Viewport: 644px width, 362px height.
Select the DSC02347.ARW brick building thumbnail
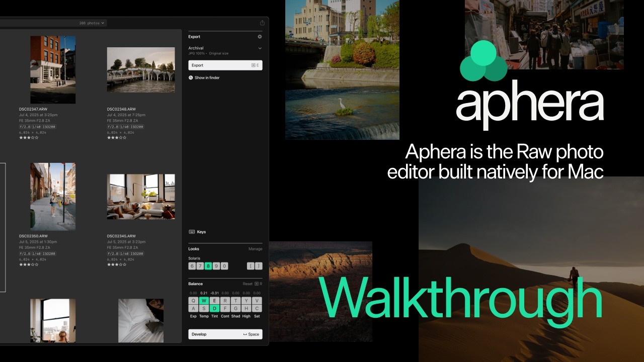[x=53, y=69]
